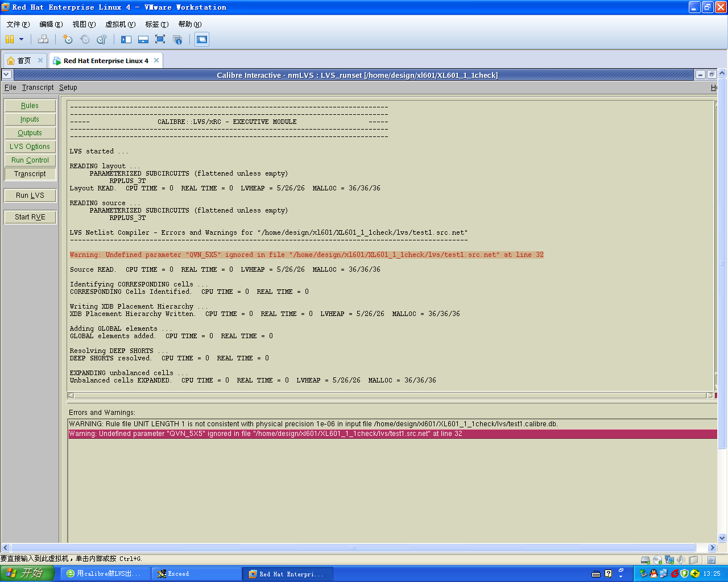This screenshot has height=582, width=728.
Task: Click the VM network adapter status icon
Action: pos(669,560)
